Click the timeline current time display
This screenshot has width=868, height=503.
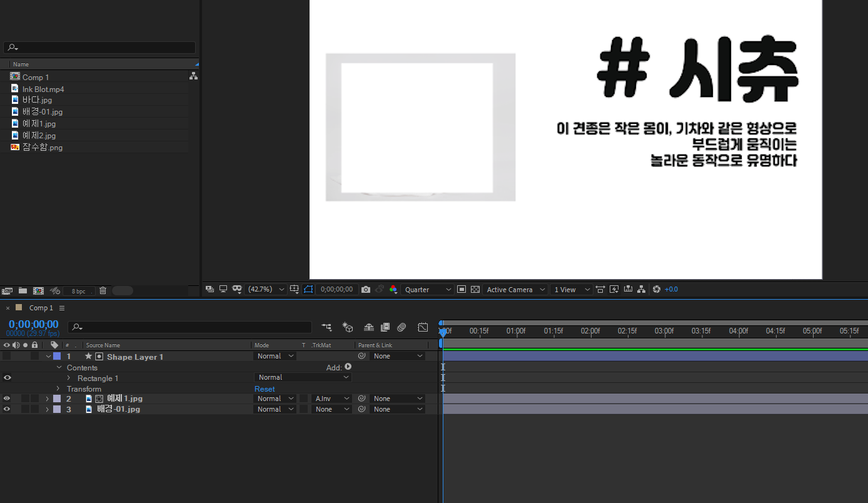(x=33, y=324)
